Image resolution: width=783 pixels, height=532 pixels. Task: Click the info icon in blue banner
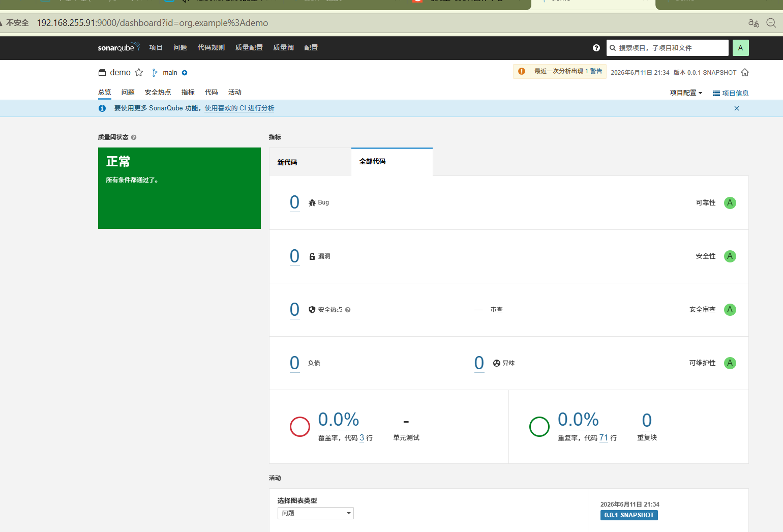click(102, 108)
